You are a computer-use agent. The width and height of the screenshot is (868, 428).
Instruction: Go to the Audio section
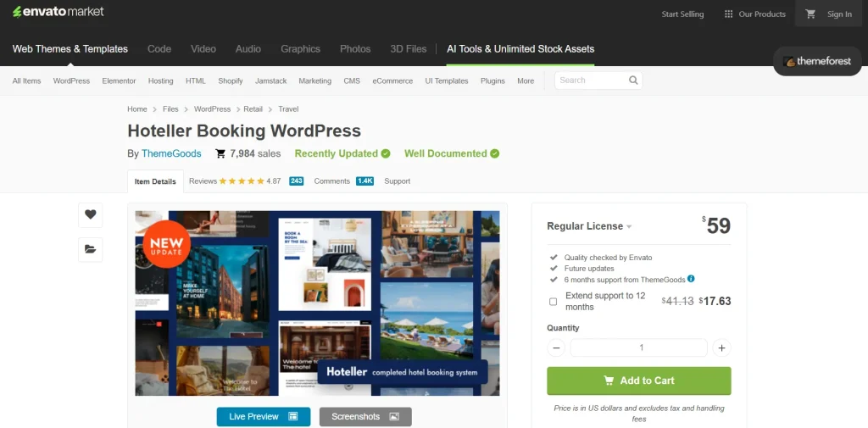pos(248,48)
